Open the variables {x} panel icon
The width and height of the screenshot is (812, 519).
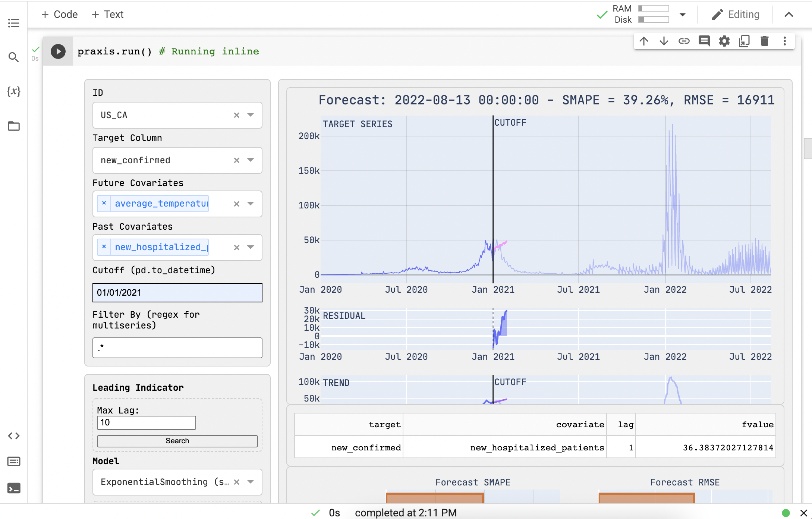(x=14, y=91)
